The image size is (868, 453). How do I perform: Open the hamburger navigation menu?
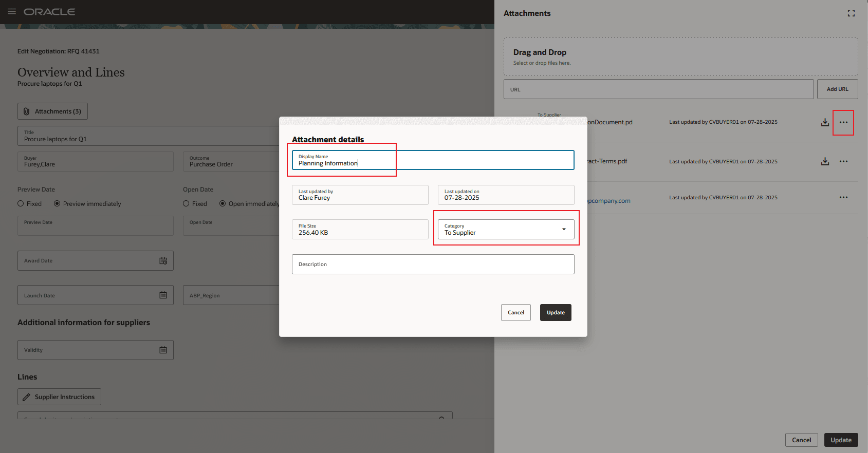tap(12, 11)
